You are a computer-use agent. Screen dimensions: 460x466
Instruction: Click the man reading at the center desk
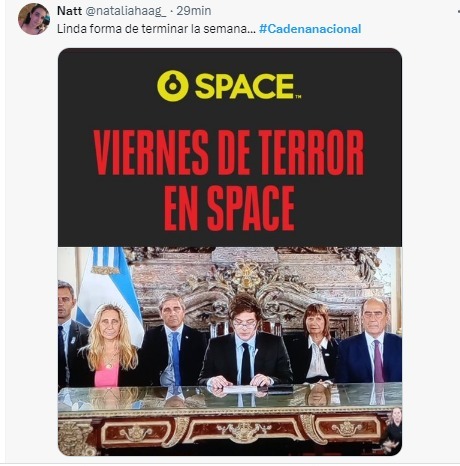click(246, 343)
